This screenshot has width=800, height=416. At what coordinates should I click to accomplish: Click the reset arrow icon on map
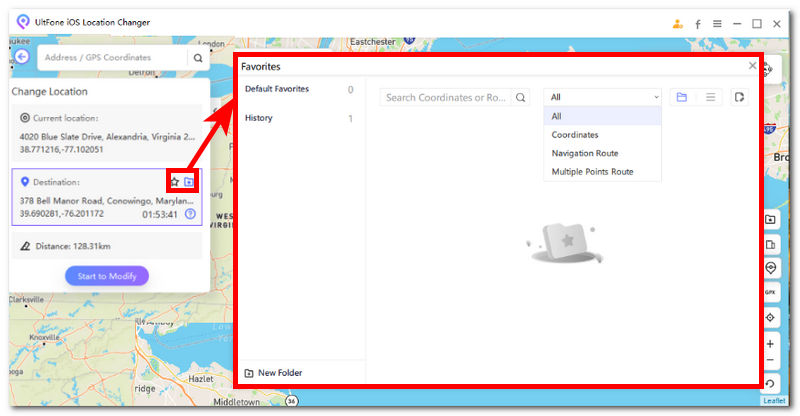(770, 383)
